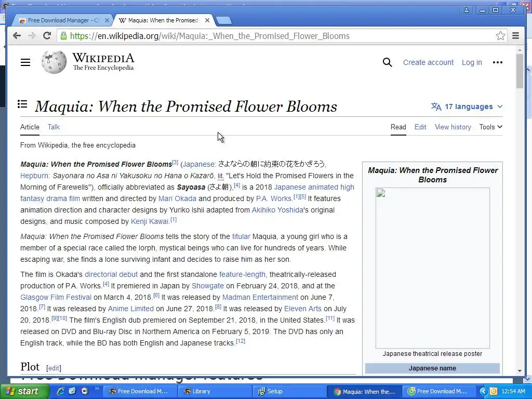Screen dimensions: 532x399
Task: Click Create account link
Action: coord(428,62)
